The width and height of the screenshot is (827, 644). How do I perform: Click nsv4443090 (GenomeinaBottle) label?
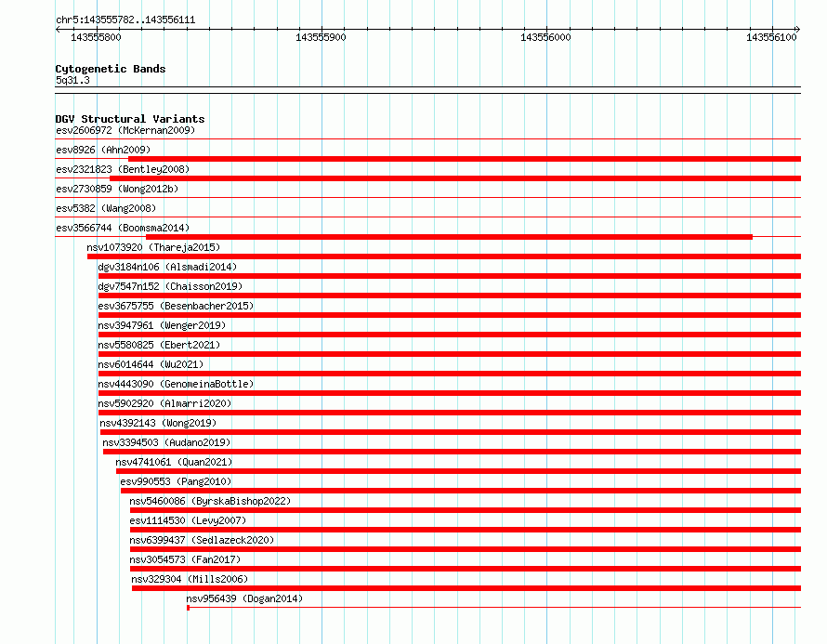point(176,384)
